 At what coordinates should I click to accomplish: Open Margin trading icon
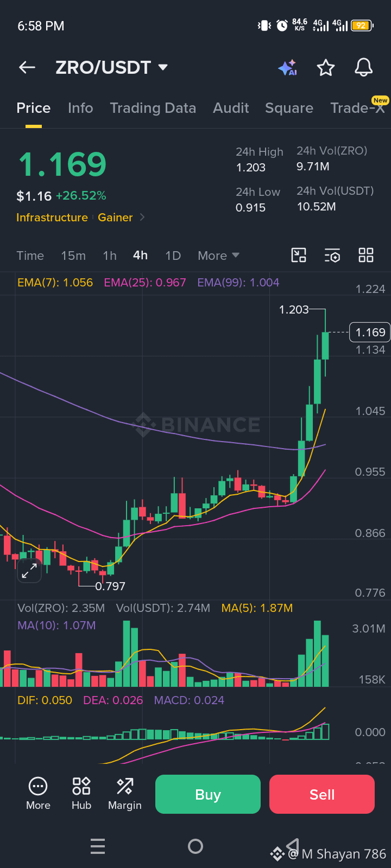coord(125,786)
